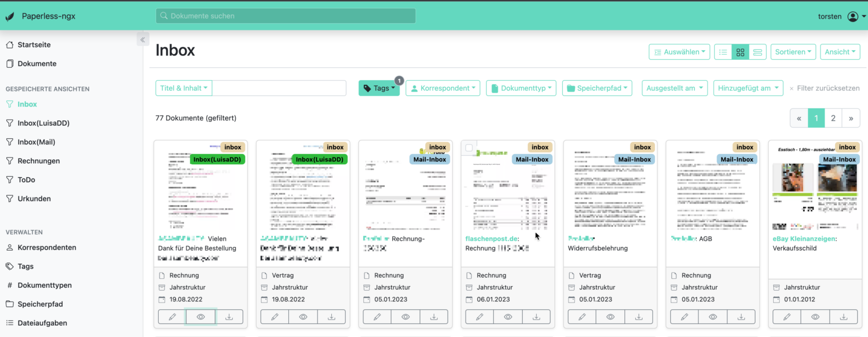Screen dimensions: 868x337
Task: Collapse the sidebar with the chevron arrow
Action: [x=142, y=39]
